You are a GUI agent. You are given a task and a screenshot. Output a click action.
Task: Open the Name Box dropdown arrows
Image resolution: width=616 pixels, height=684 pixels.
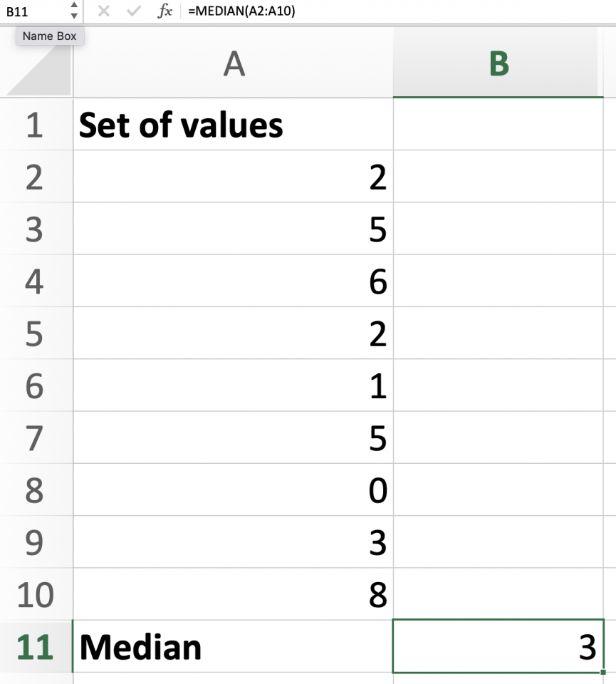[x=73, y=12]
